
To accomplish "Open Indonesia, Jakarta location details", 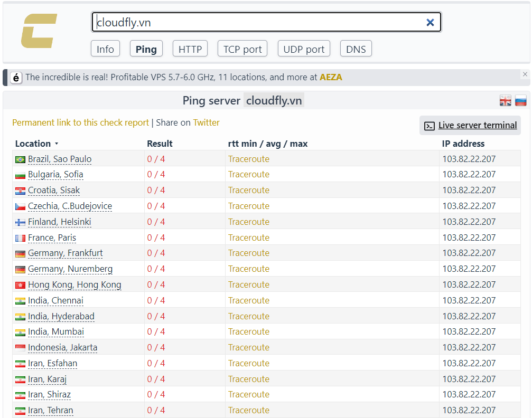I will pyautogui.click(x=62, y=347).
